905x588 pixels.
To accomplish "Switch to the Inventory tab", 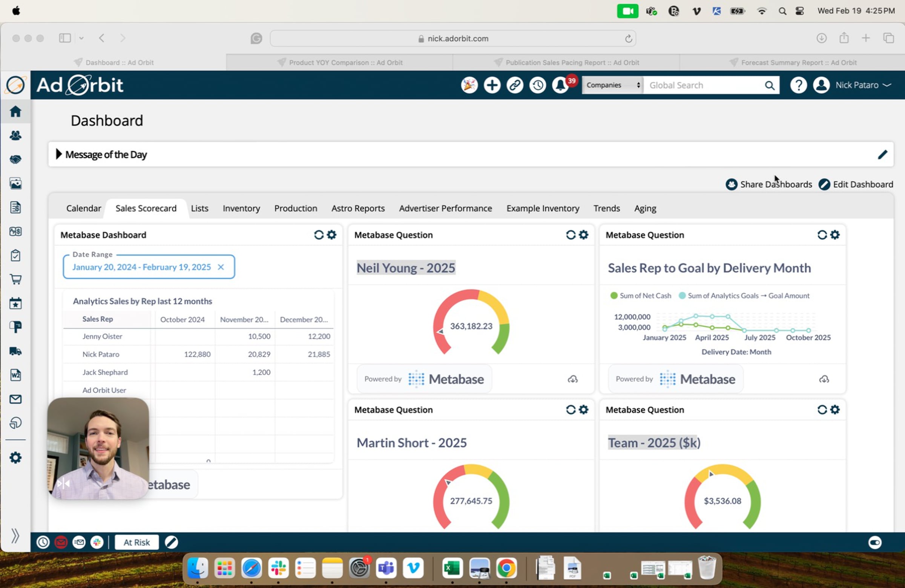I will 241,209.
